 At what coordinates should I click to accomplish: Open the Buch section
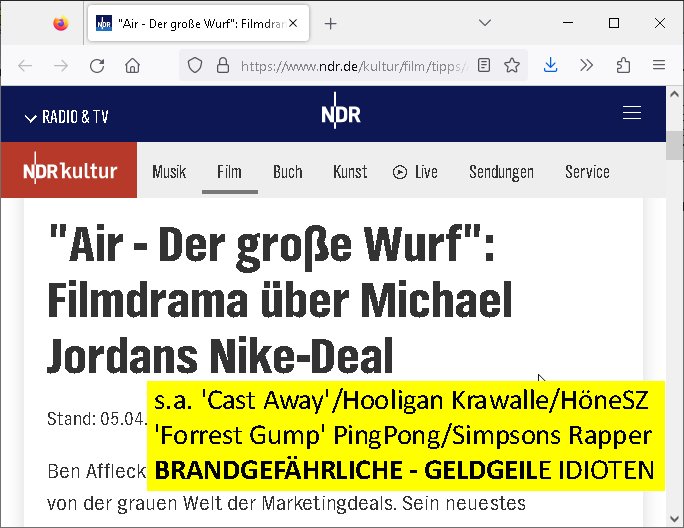pos(287,172)
